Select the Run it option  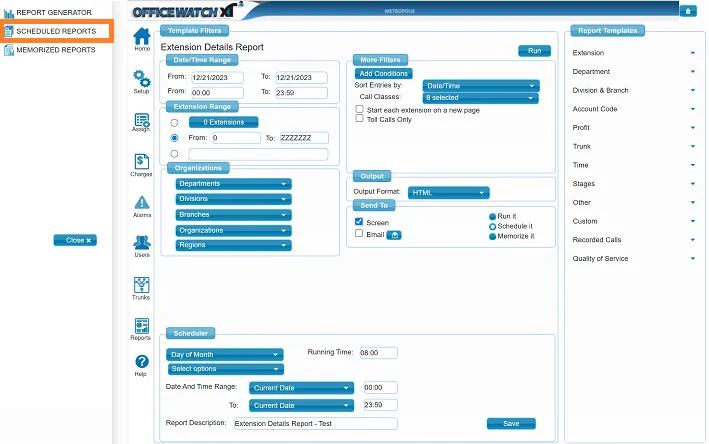(492, 217)
